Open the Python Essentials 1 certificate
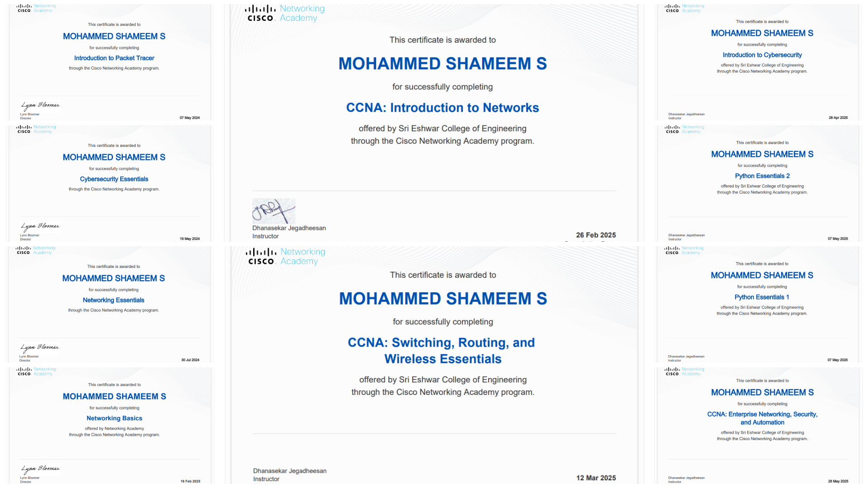868x488 pixels. tap(758, 305)
